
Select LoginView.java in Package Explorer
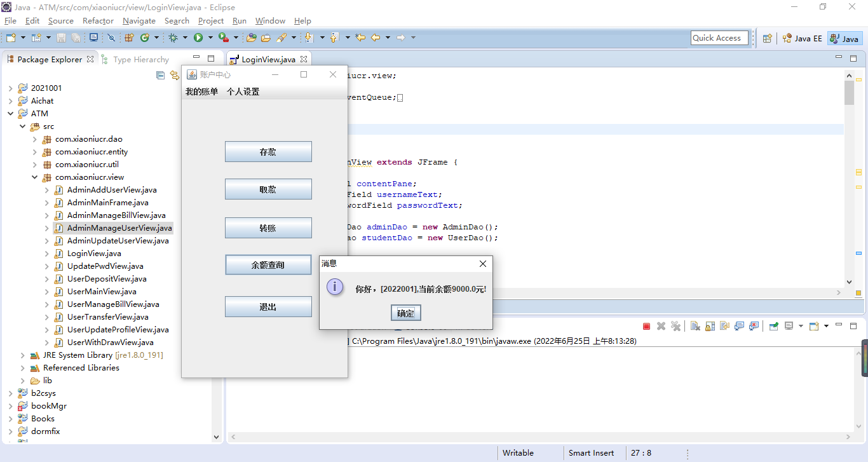click(94, 254)
